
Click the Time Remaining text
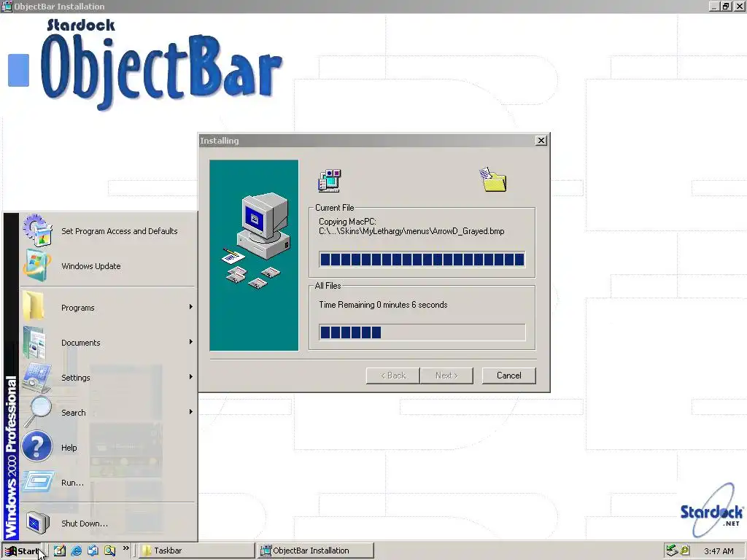[383, 305]
